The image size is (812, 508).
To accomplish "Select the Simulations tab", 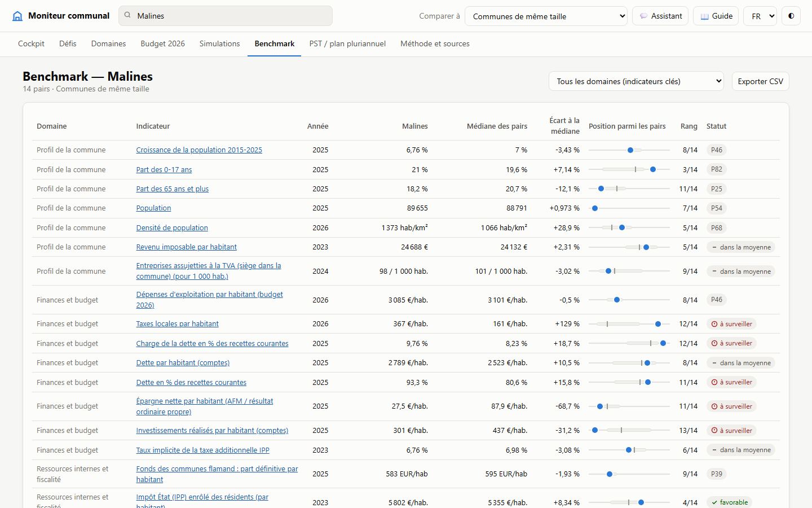I will tap(220, 43).
